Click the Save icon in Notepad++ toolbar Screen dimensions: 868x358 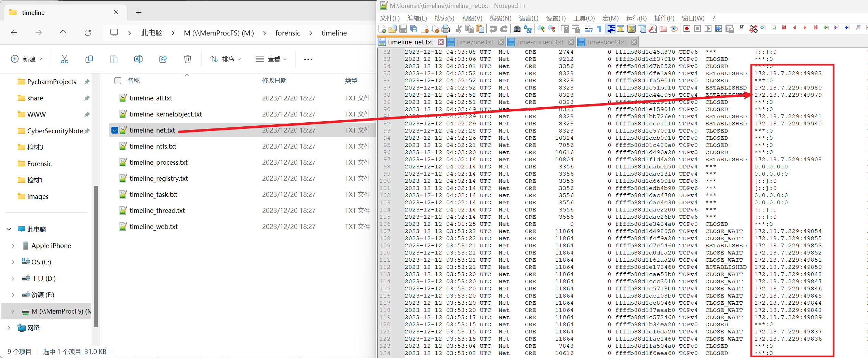pyautogui.click(x=403, y=29)
